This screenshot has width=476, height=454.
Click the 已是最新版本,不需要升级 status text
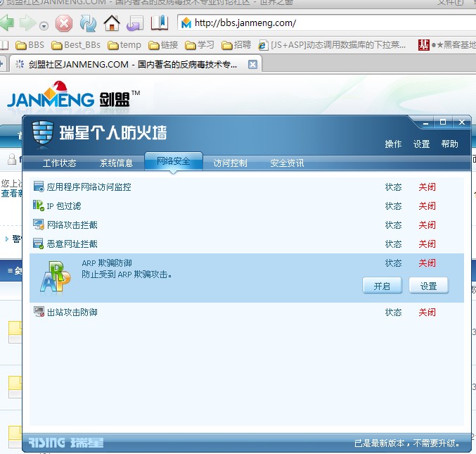click(x=407, y=443)
